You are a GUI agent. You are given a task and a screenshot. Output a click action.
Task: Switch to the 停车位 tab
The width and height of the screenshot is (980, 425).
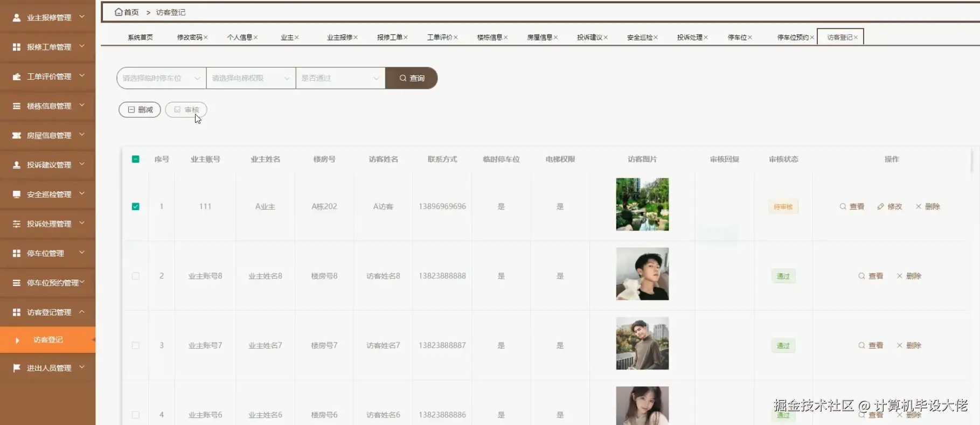(737, 37)
